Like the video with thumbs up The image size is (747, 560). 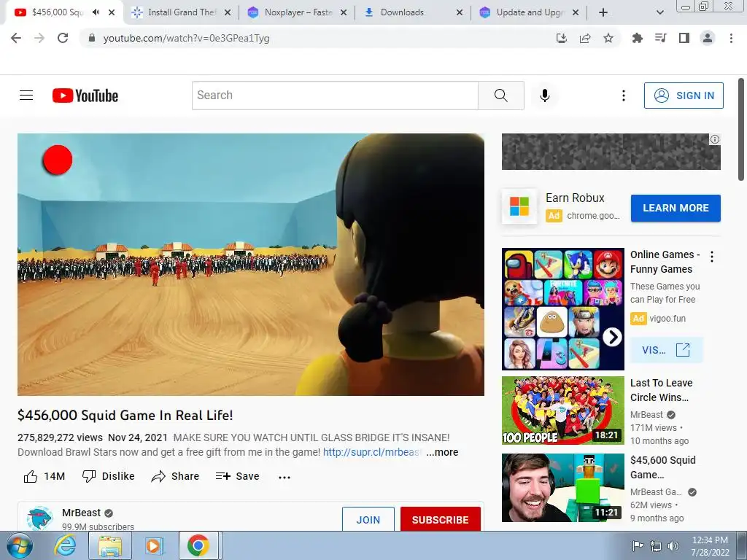tap(31, 476)
